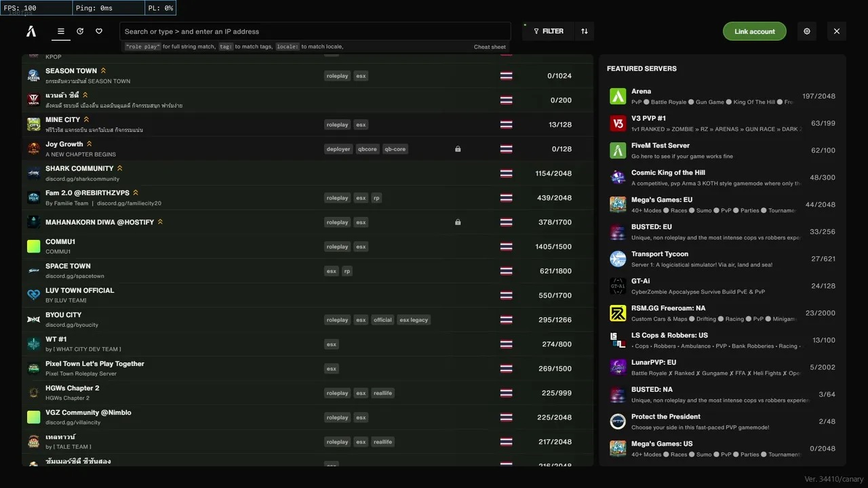This screenshot has width=868, height=488.
Task: Click the esx tag on WT #1 row
Action: coord(331,344)
